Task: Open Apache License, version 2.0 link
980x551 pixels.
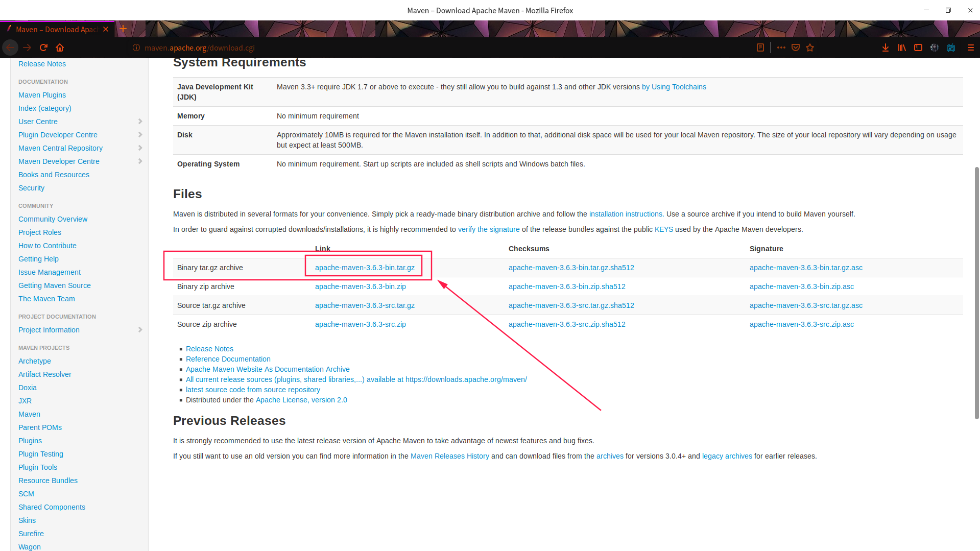Action: click(301, 400)
